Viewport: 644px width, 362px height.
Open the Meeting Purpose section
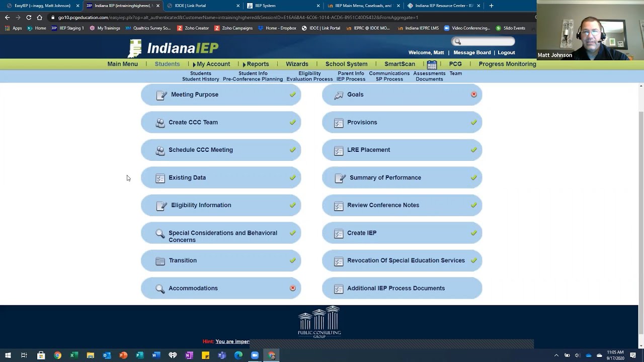(x=221, y=95)
